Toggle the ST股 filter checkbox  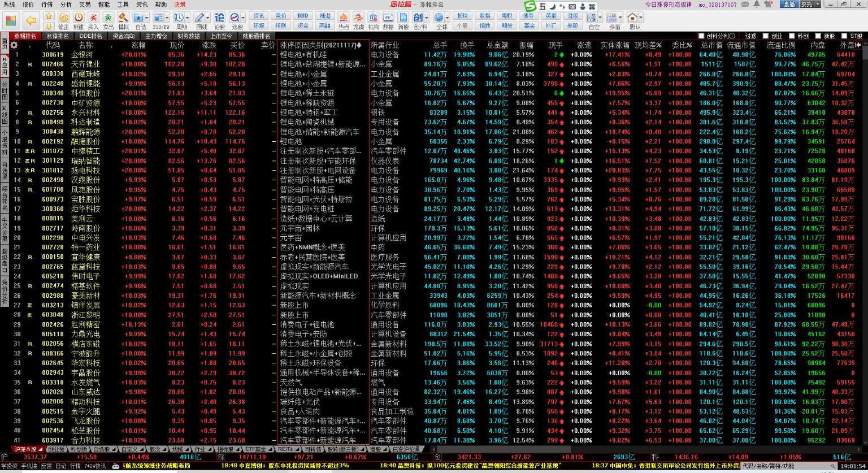click(844, 36)
